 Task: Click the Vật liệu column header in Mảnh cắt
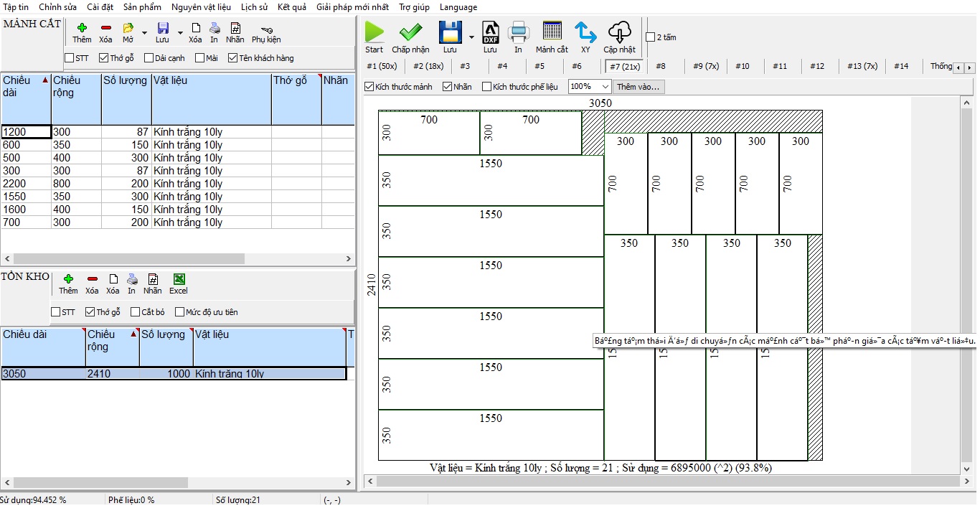point(211,81)
